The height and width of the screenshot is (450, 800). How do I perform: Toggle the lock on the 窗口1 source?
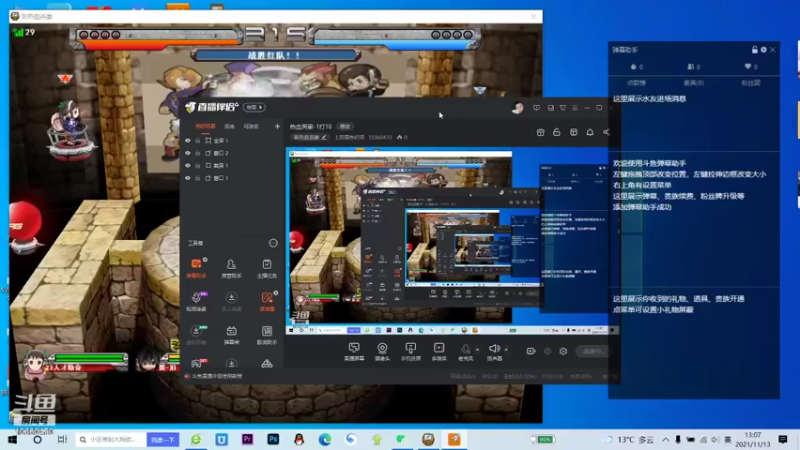(197, 178)
